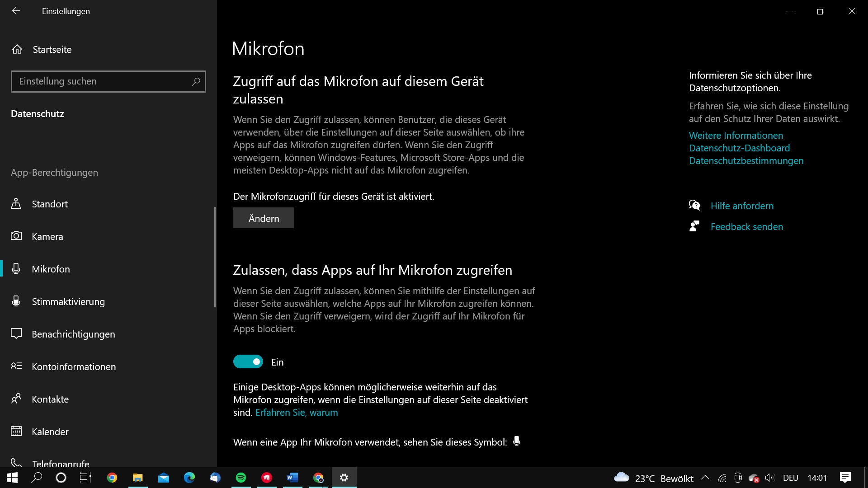Open Erfahren Sie, warum link
This screenshot has width=868, height=488.
point(296,412)
